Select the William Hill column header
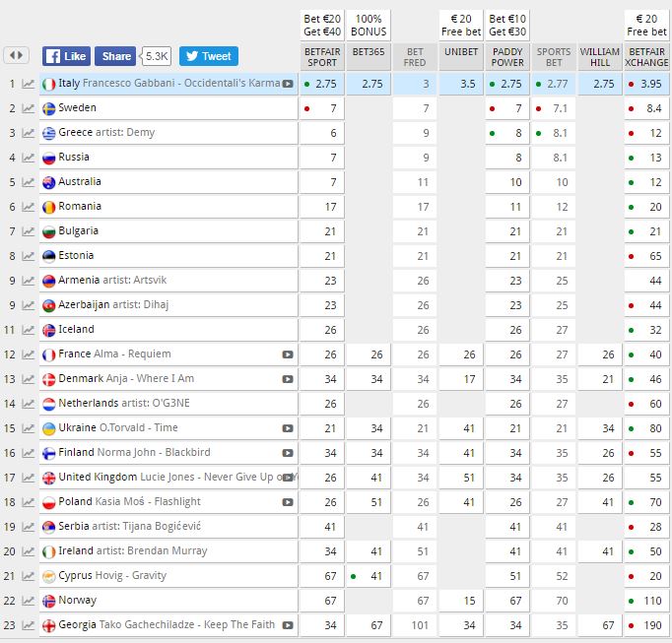672x643 pixels. pyautogui.click(x=599, y=57)
